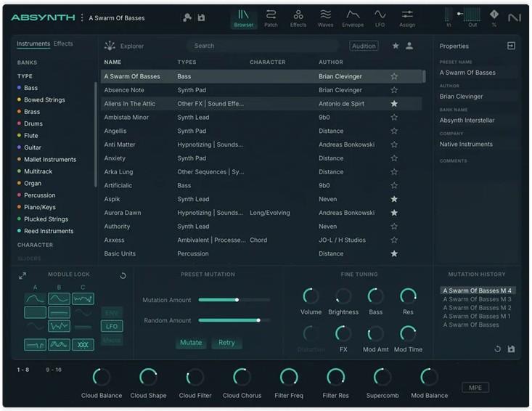532x411 pixels.
Task: Open the Assign view
Action: 407,18
